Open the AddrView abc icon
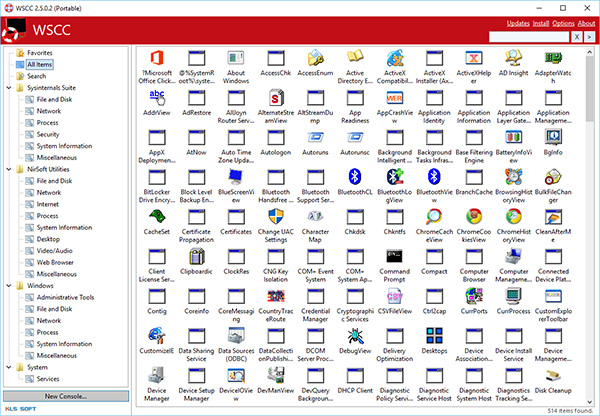Viewport: 600px width, 416px height. pyautogui.click(x=157, y=98)
